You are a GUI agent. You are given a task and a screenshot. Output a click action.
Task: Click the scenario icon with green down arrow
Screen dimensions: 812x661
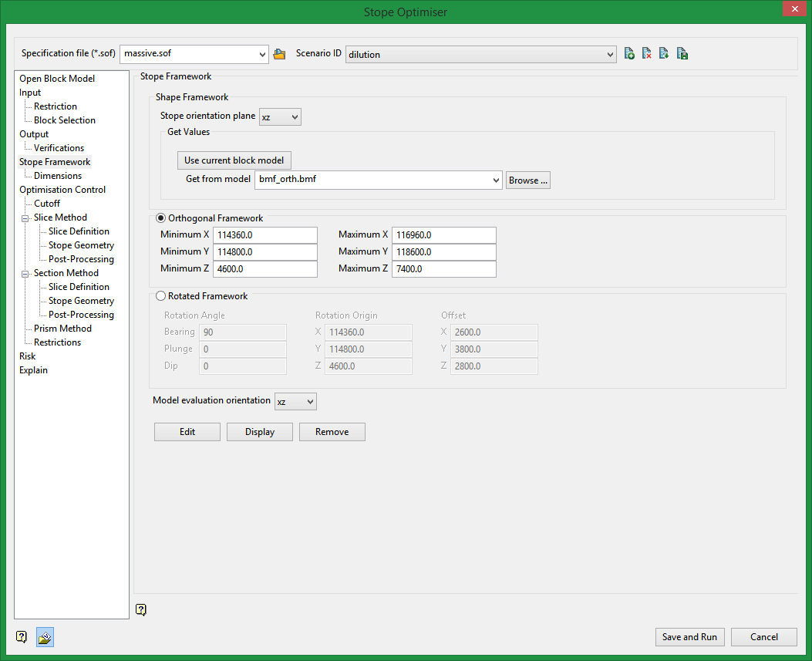(664, 54)
